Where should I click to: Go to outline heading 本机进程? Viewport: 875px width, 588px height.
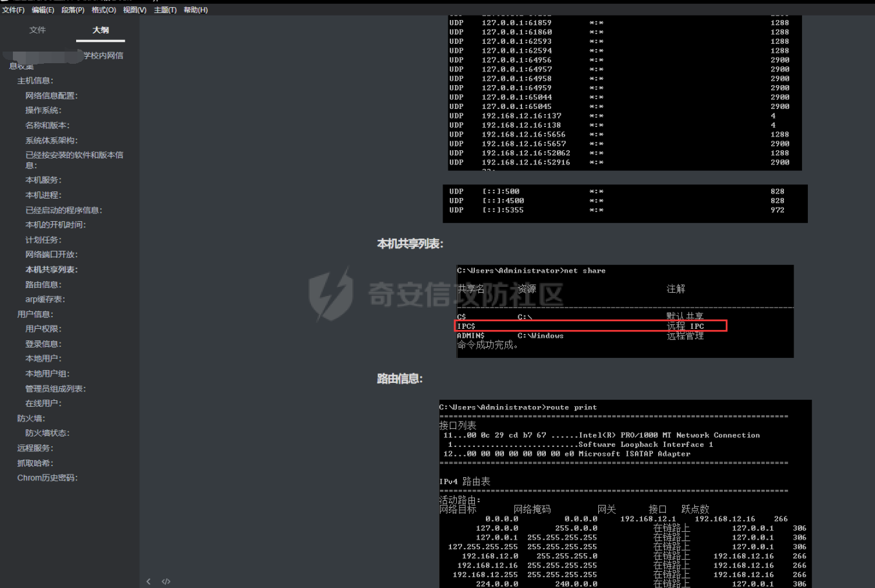pos(43,195)
